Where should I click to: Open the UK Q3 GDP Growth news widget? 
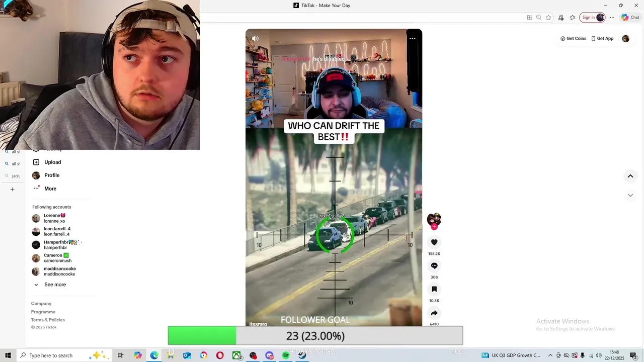click(511, 355)
